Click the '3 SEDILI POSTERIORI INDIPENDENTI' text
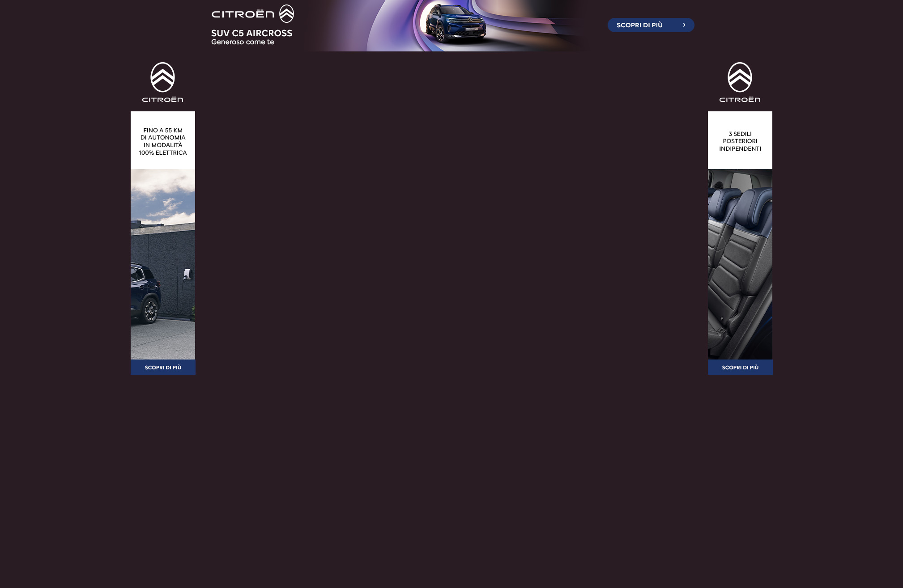This screenshot has height=588, width=903. (740, 141)
